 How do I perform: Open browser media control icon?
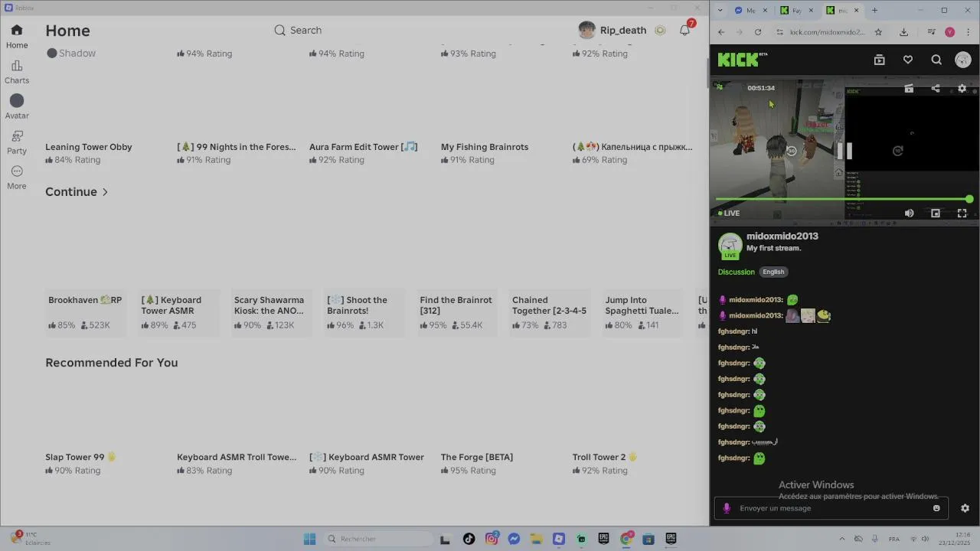coord(931,32)
